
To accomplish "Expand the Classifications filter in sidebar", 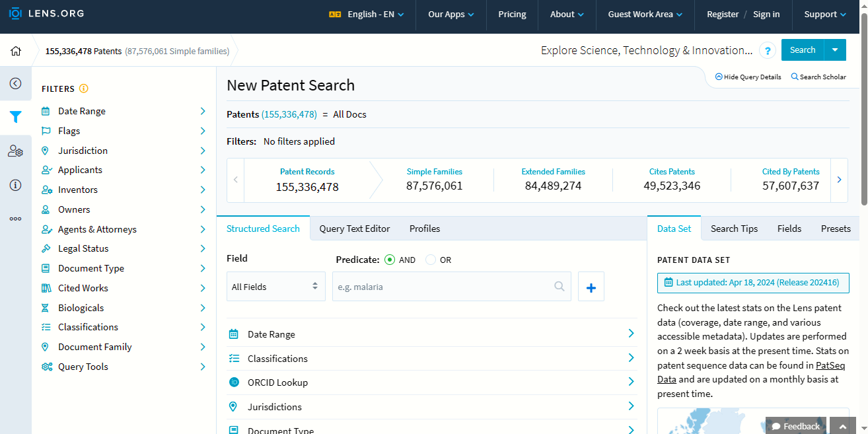I will (x=124, y=327).
